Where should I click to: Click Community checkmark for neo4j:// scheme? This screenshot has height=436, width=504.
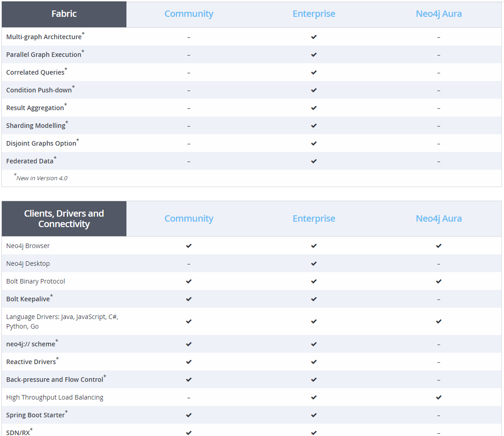[x=189, y=344]
